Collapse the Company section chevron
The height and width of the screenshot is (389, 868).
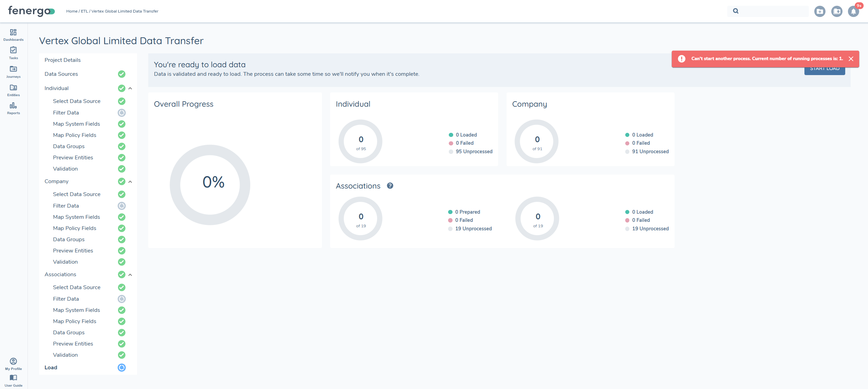click(x=130, y=182)
